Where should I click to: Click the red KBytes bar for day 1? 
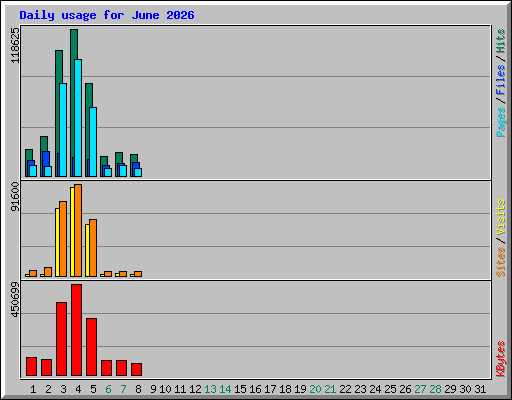[x=31, y=367]
